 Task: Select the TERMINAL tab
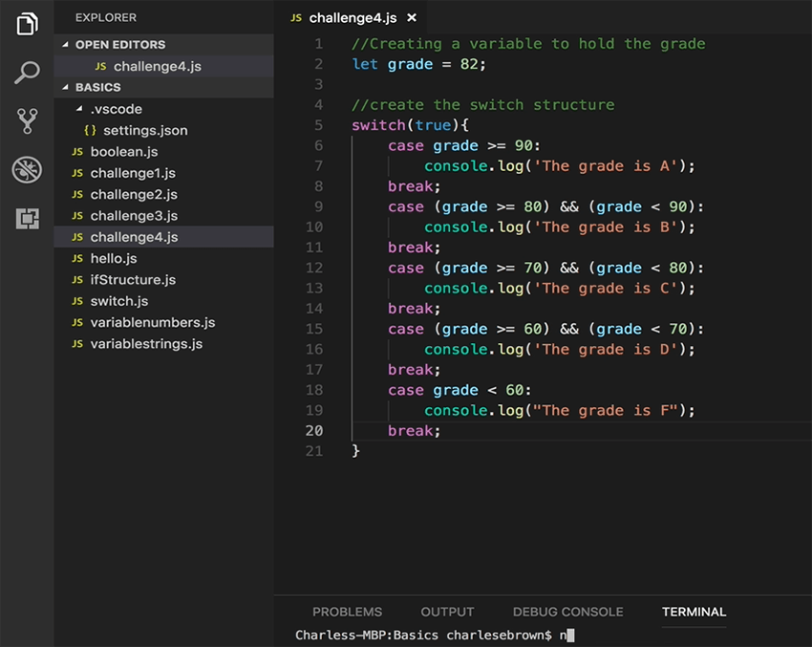[x=694, y=612]
